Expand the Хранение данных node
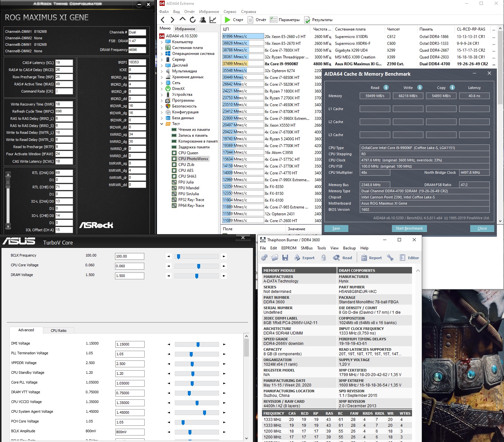This screenshot has height=442, width=504. click(x=162, y=77)
